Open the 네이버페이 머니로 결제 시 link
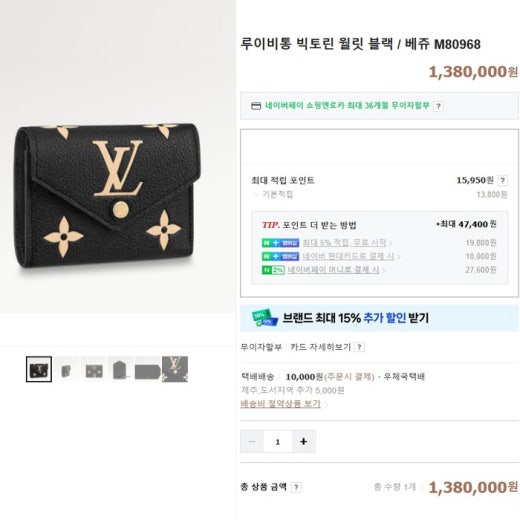Viewport: 520px width, 520px height. [x=333, y=270]
